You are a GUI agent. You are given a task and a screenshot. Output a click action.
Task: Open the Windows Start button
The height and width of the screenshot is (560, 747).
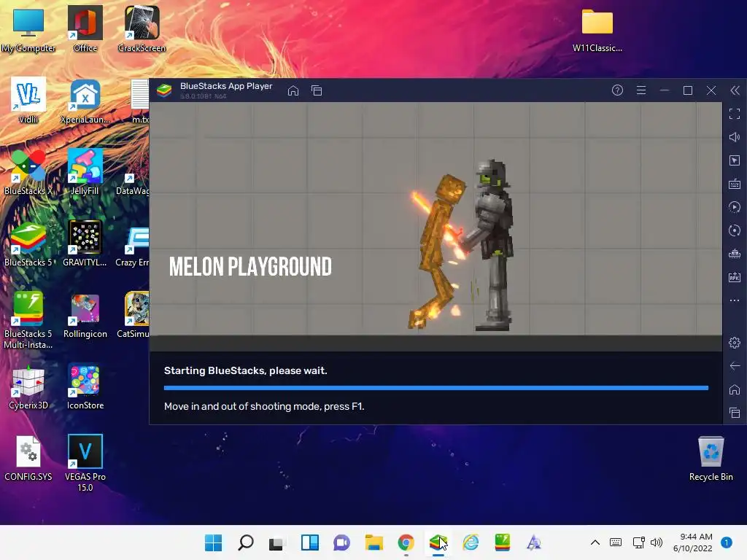pyautogui.click(x=214, y=542)
